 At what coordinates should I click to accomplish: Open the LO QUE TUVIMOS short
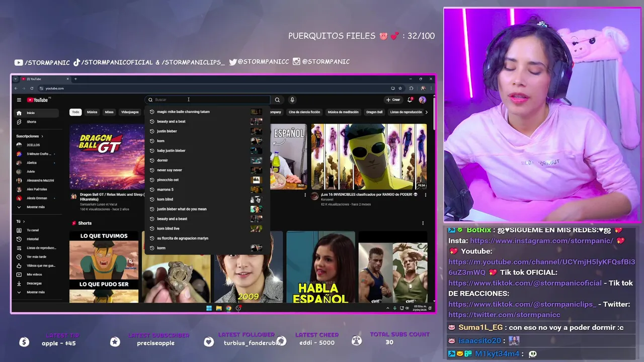(104, 267)
